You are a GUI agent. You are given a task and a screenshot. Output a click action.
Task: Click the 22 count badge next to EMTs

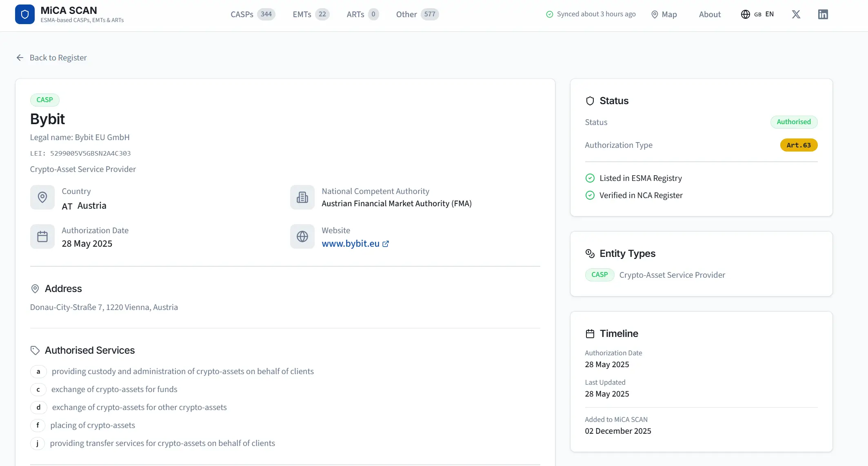pos(322,14)
